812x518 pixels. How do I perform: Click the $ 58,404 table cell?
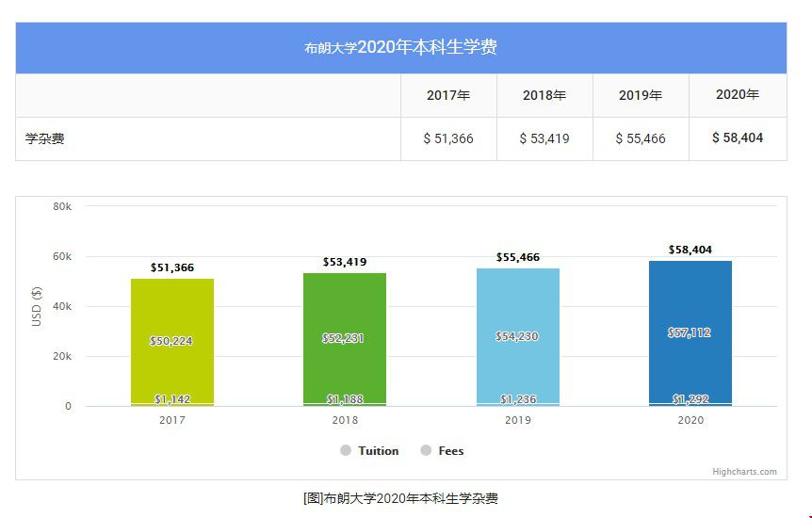[x=738, y=138]
